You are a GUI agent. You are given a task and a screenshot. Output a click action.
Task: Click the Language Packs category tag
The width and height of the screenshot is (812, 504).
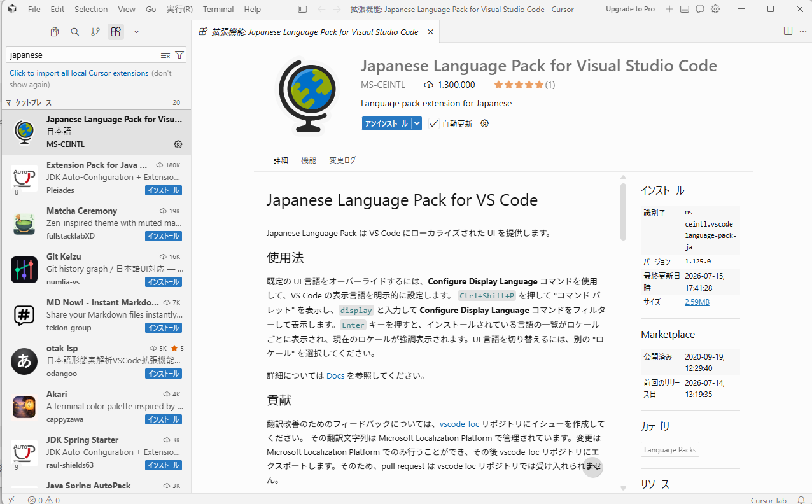point(669,449)
